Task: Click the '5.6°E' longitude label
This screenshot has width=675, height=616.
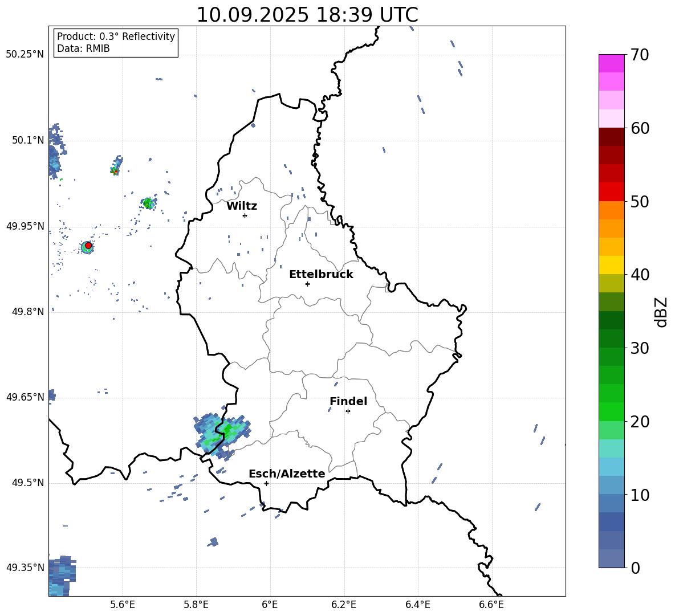Action: (123, 605)
